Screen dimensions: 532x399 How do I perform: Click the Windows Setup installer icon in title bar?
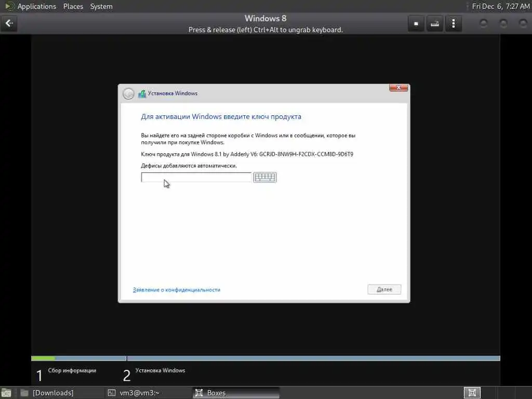click(x=142, y=94)
